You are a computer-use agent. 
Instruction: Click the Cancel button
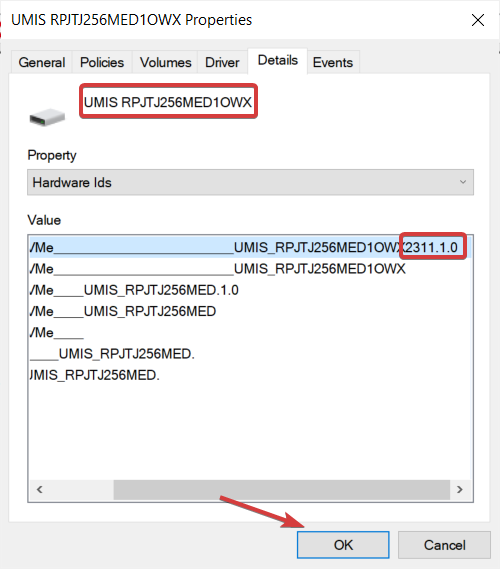click(x=444, y=545)
